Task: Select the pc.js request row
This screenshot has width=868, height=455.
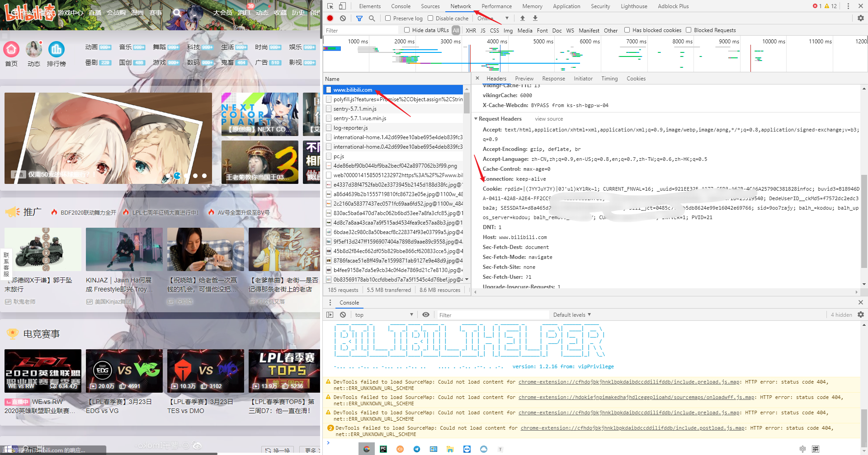Action: tap(393, 156)
